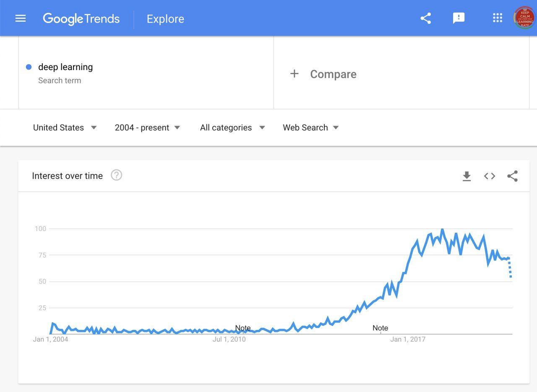Viewport: 537px width, 392px height.
Task: Click the embed code icon
Action: click(490, 176)
